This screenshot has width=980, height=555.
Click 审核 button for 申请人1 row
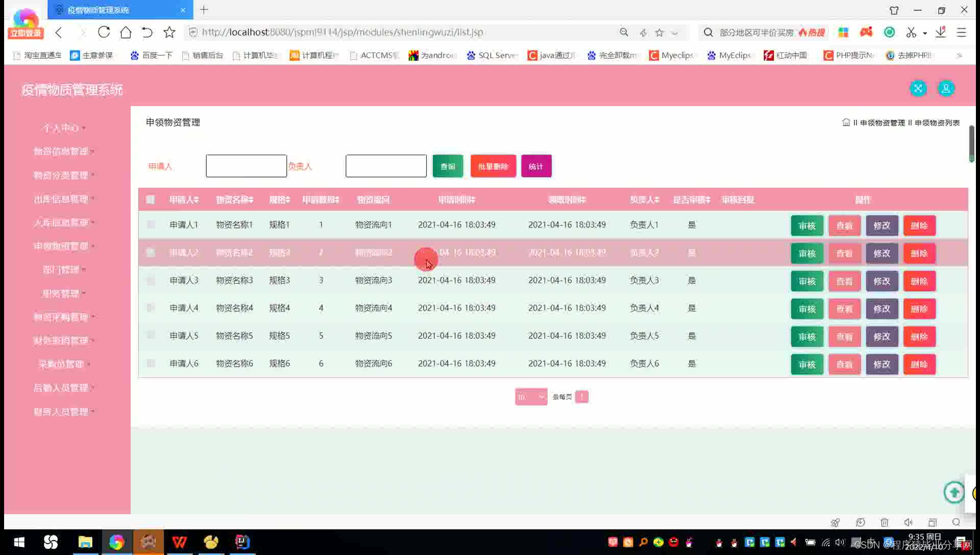click(806, 225)
